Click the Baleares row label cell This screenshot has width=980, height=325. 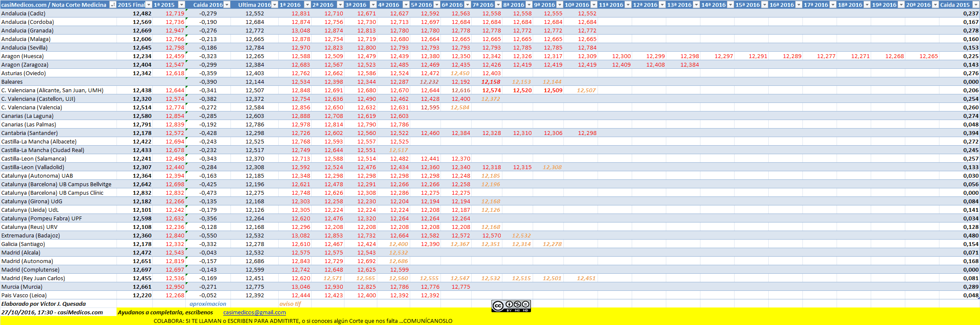tap(12, 82)
